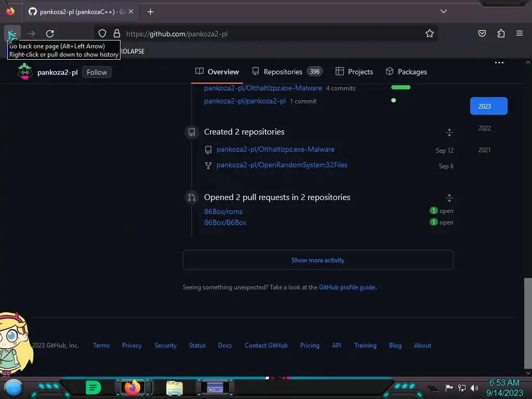The image size is (532, 399).
Task: Follow the pankoza2-pl user
Action: click(x=97, y=72)
